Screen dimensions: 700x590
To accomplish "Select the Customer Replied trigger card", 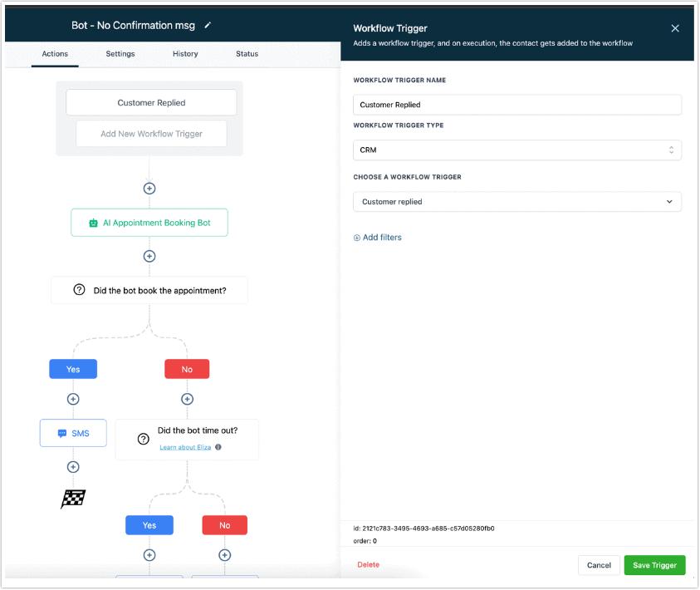I will (x=151, y=103).
